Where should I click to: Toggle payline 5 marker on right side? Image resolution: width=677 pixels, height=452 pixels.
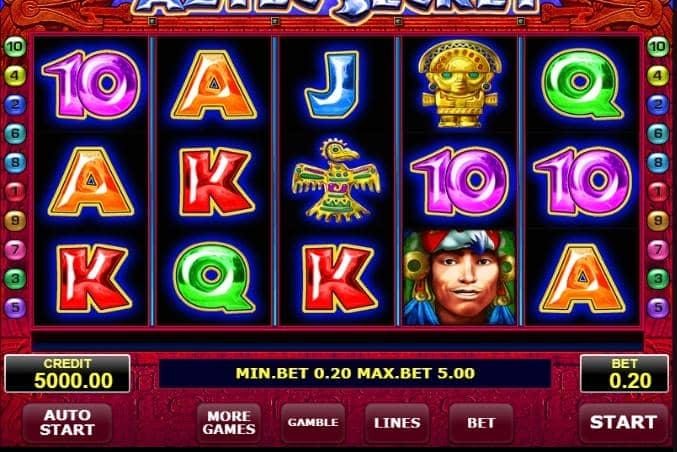point(658,307)
